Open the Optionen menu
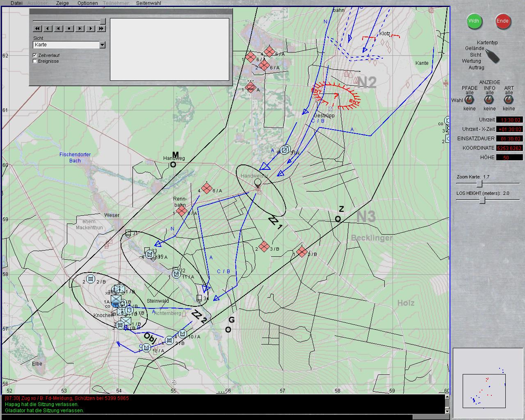This screenshot has width=525, height=420. tap(87, 3)
